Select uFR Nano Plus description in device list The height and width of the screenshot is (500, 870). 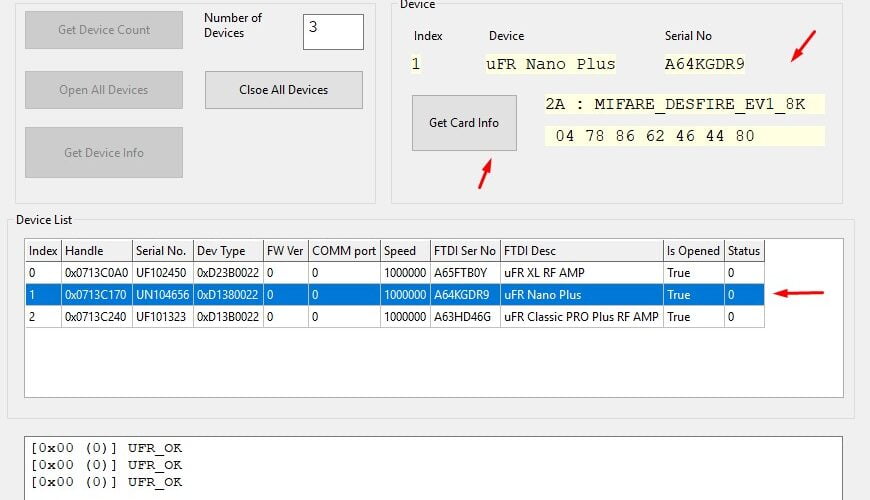(581, 295)
